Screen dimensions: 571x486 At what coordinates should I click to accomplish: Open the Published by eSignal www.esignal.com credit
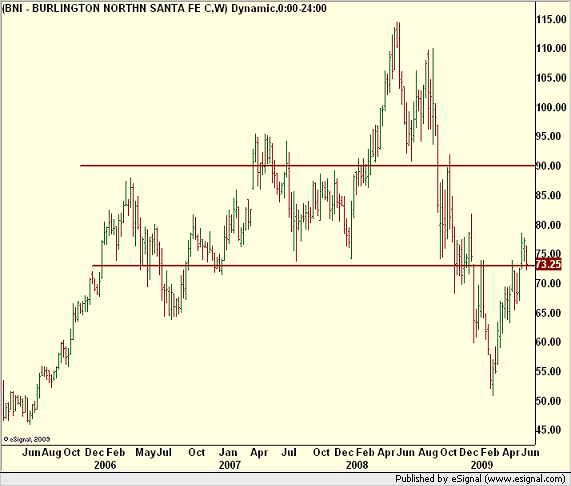(480, 479)
